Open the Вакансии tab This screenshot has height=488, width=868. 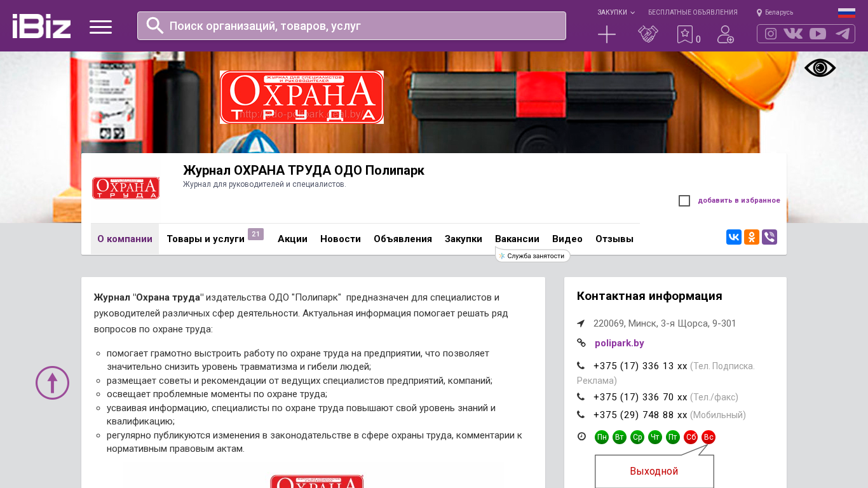(517, 239)
